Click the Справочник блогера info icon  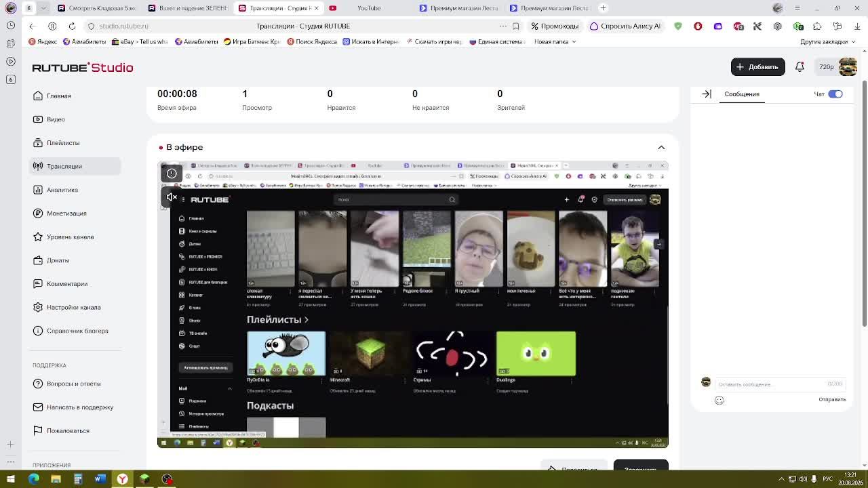[x=38, y=331]
